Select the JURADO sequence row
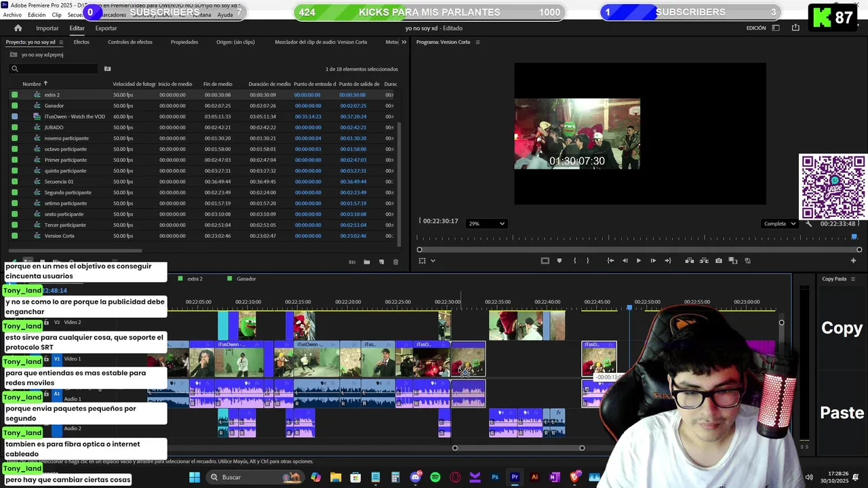This screenshot has height=488, width=868. pos(203,127)
